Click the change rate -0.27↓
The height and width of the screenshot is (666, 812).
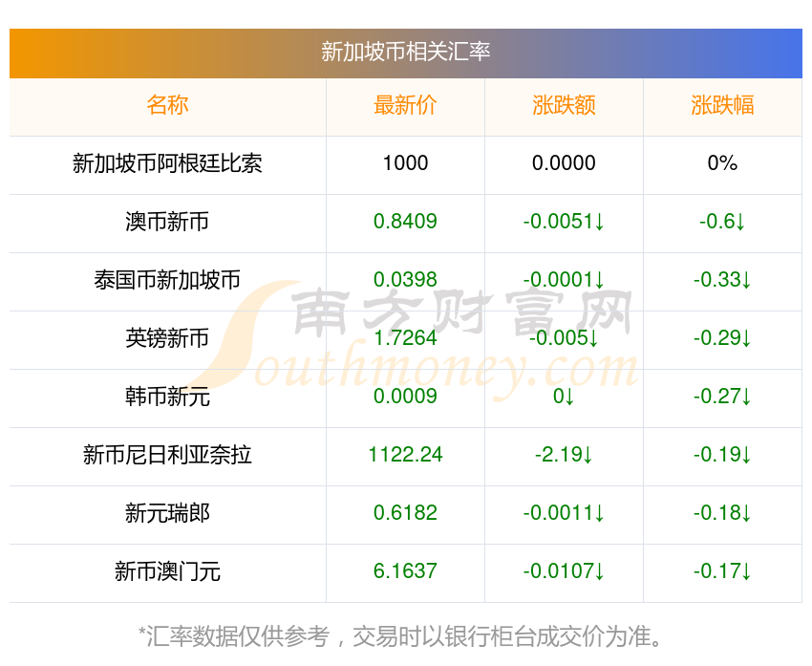pyautogui.click(x=722, y=397)
